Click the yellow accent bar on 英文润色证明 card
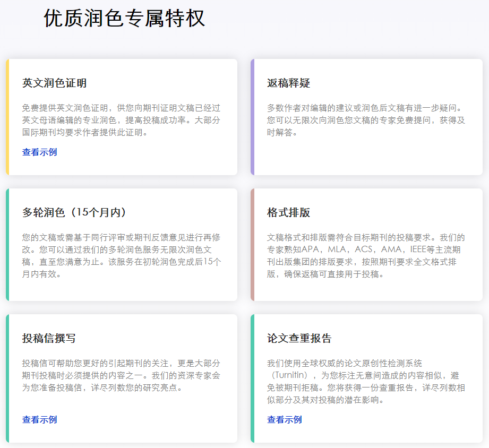The height and width of the screenshot is (448, 489). pos(7,117)
